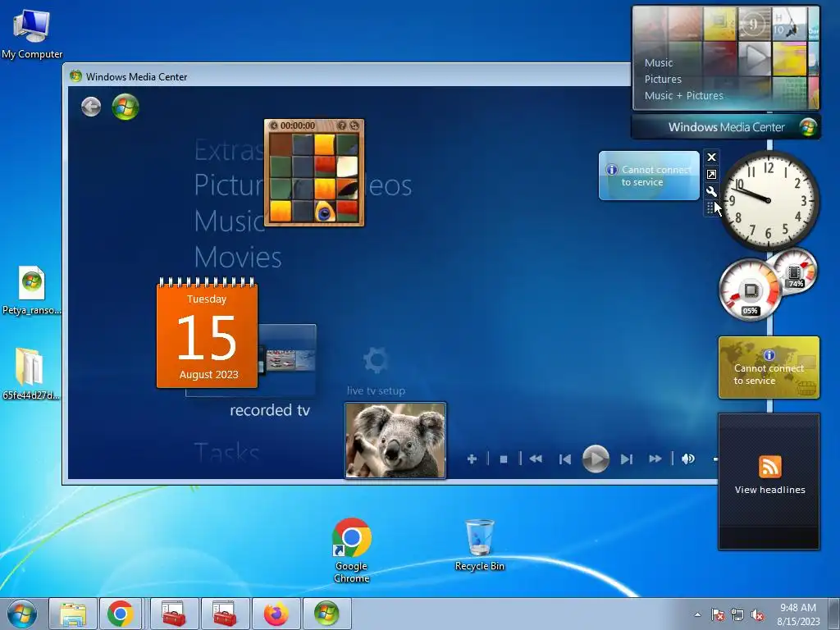840x630 pixels.
Task: Rewind playback in Media Center
Action: (535, 459)
